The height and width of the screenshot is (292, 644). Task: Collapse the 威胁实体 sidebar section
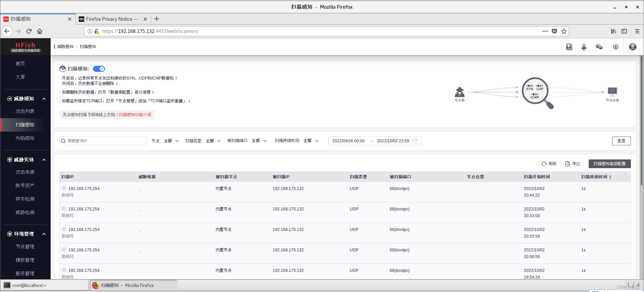click(x=44, y=160)
